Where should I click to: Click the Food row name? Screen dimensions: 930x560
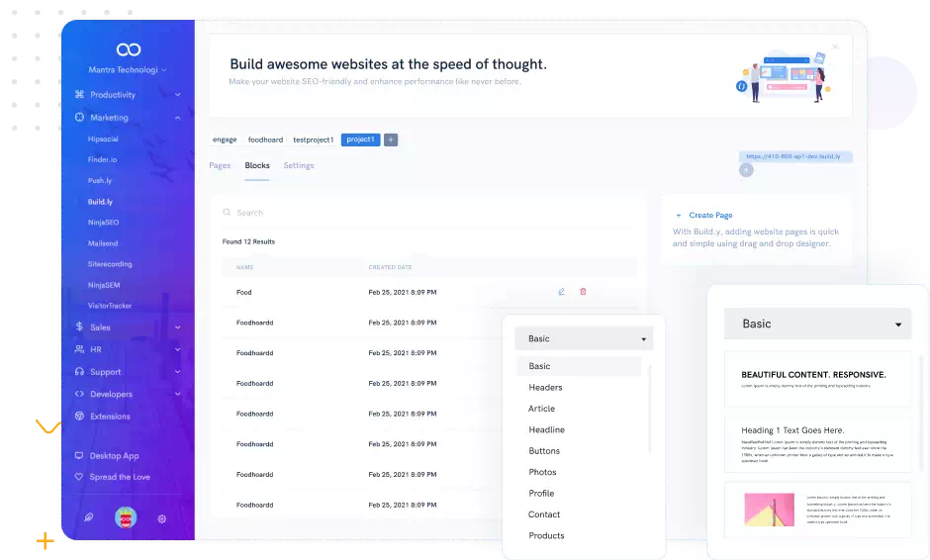pos(244,293)
